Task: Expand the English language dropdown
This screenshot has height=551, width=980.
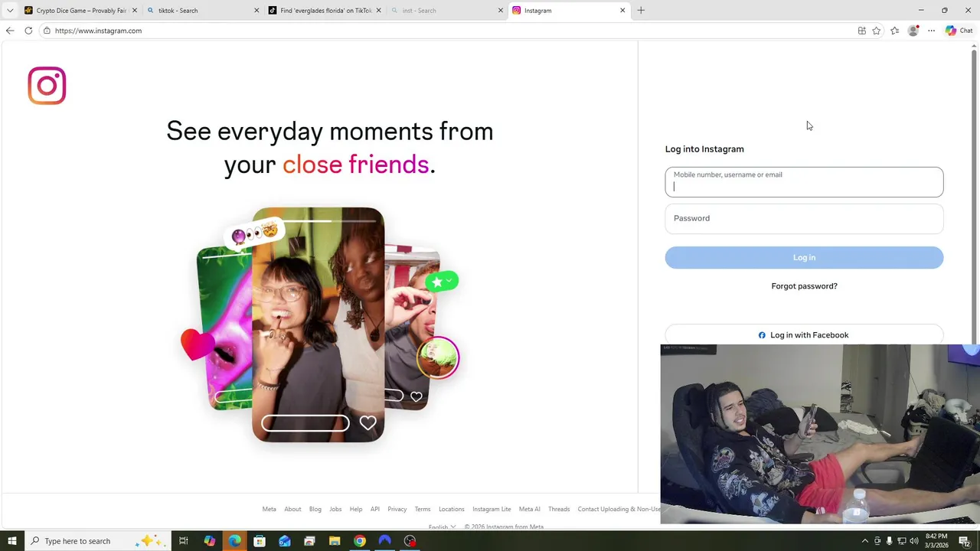Action: tap(442, 527)
